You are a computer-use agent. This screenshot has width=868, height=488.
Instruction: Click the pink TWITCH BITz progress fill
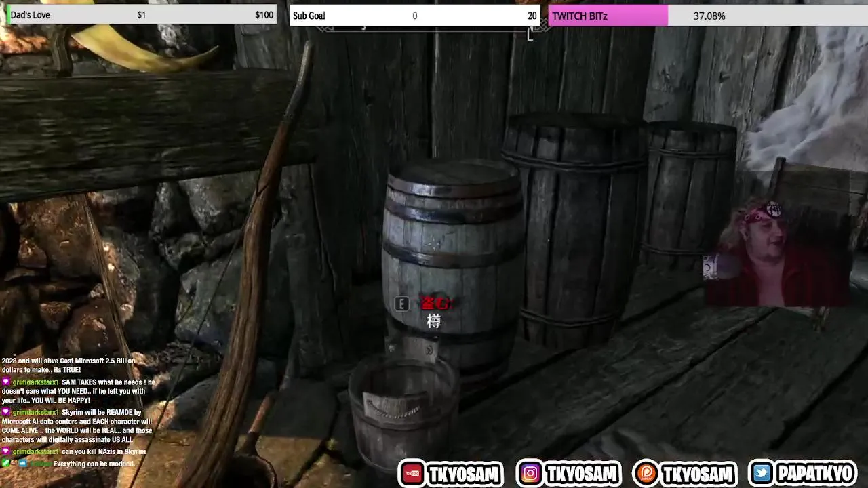pos(608,16)
